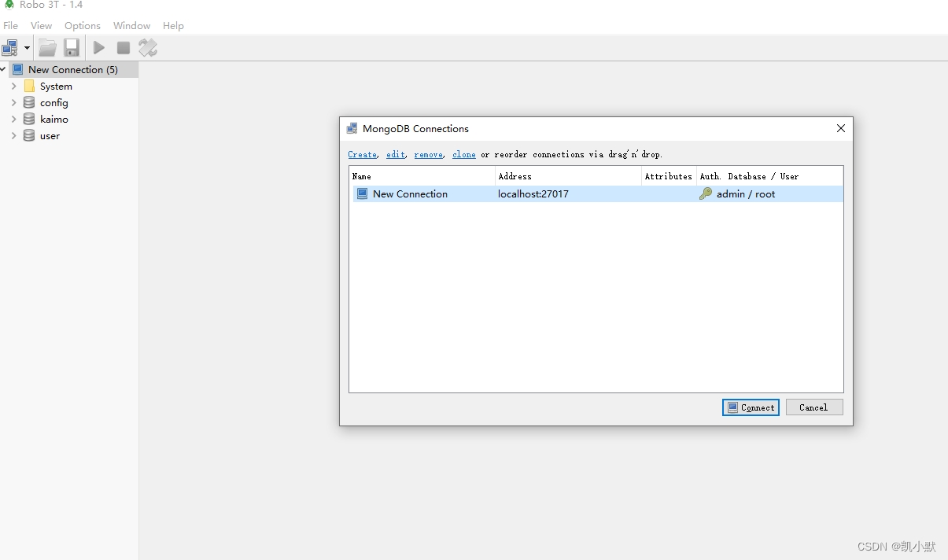
Task: Click the Address column header
Action: [568, 176]
